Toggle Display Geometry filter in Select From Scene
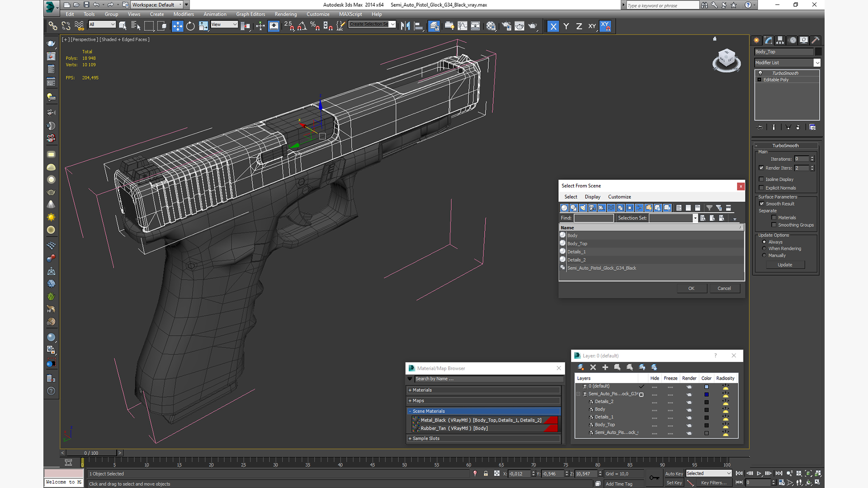Screen dimensions: 868x488 (564, 208)
